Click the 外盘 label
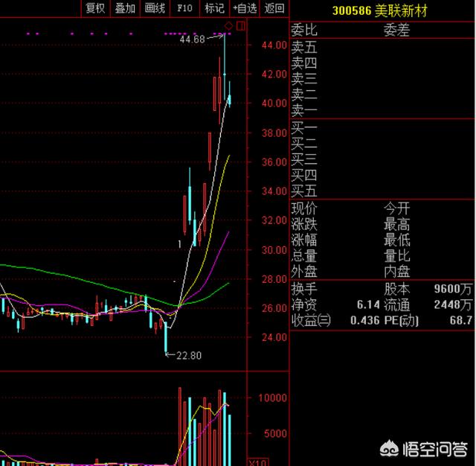Viewport: 476px width, 466px height. pyautogui.click(x=304, y=272)
